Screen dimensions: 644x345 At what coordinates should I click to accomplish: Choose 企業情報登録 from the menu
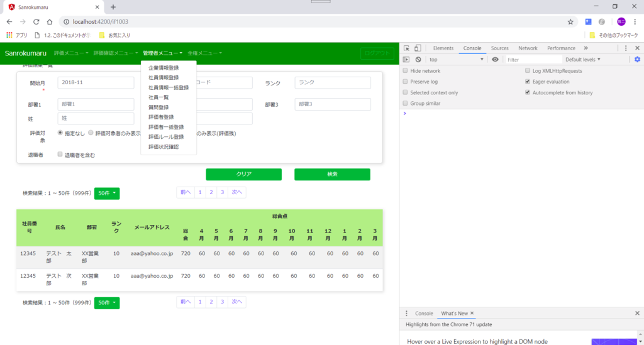click(x=164, y=68)
